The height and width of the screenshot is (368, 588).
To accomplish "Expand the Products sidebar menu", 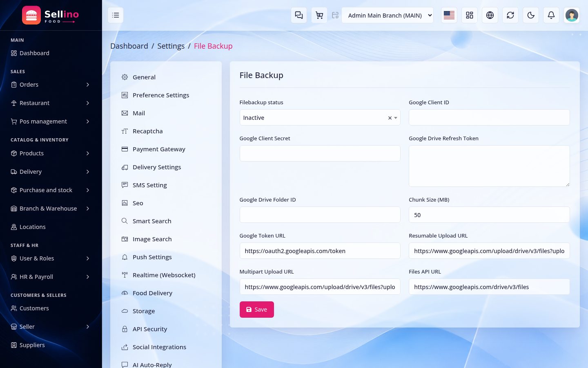I will pyautogui.click(x=51, y=153).
